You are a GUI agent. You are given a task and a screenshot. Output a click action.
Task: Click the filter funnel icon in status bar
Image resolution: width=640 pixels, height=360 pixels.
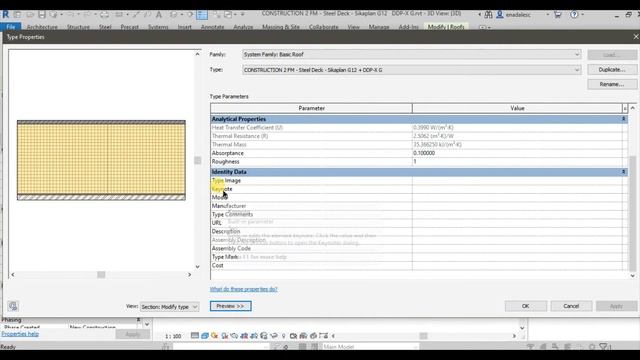604,347
